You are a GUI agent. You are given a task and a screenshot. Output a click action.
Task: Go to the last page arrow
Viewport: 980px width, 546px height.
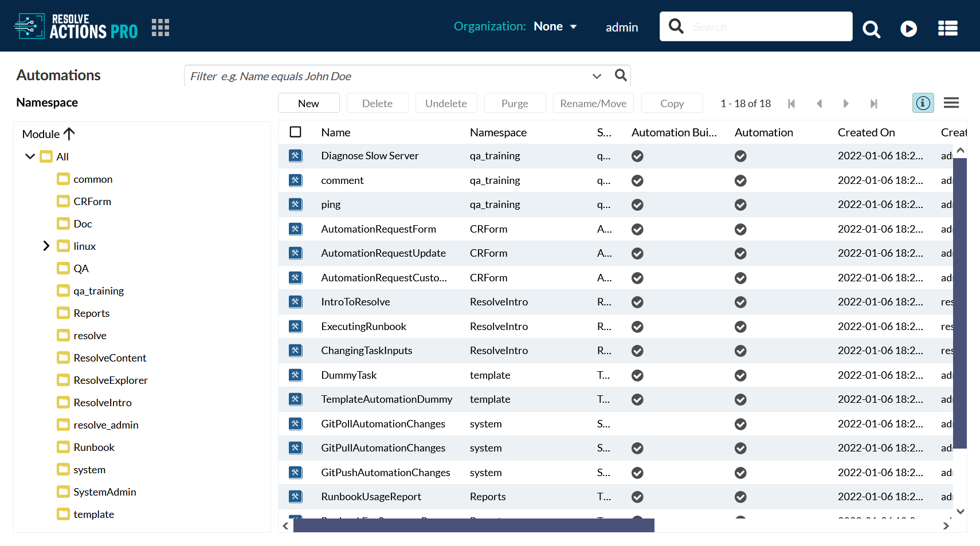point(873,104)
